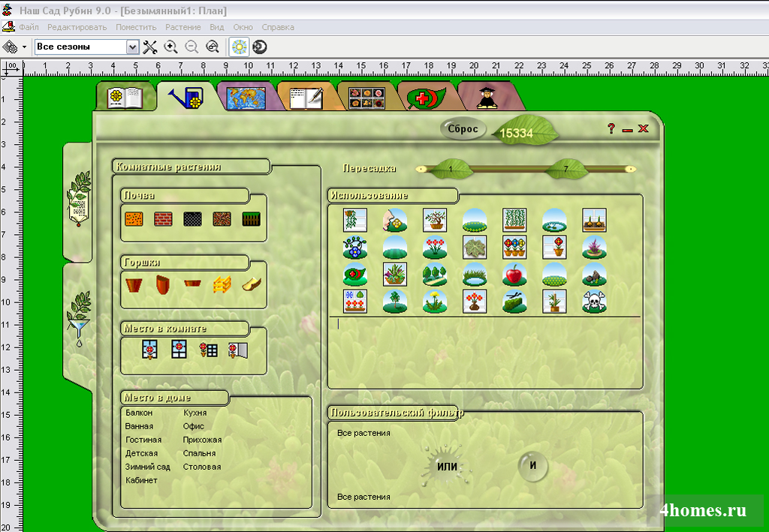
Task: Pick the water lily pond icon
Action: 555,220
